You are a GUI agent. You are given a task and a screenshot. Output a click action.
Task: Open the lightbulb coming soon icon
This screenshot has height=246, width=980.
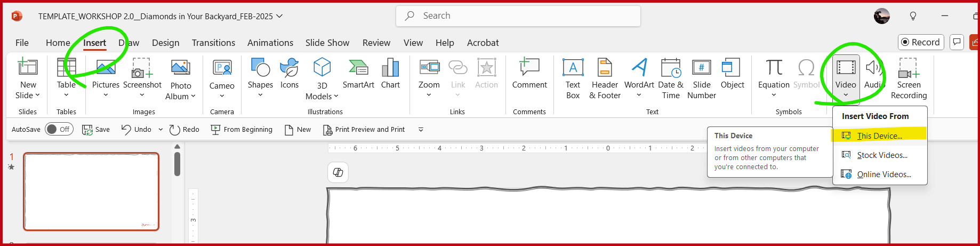click(913, 16)
